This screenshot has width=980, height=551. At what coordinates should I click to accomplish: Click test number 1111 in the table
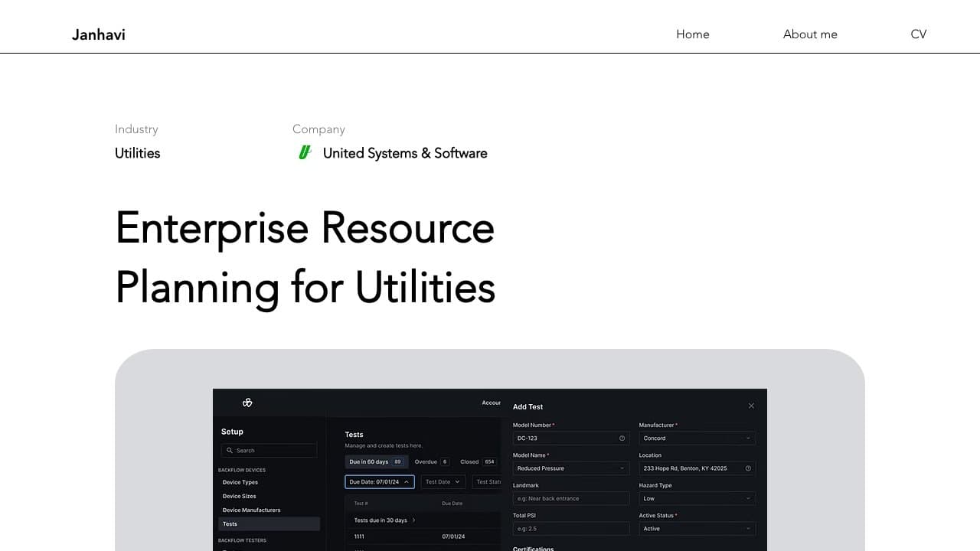pyautogui.click(x=359, y=536)
